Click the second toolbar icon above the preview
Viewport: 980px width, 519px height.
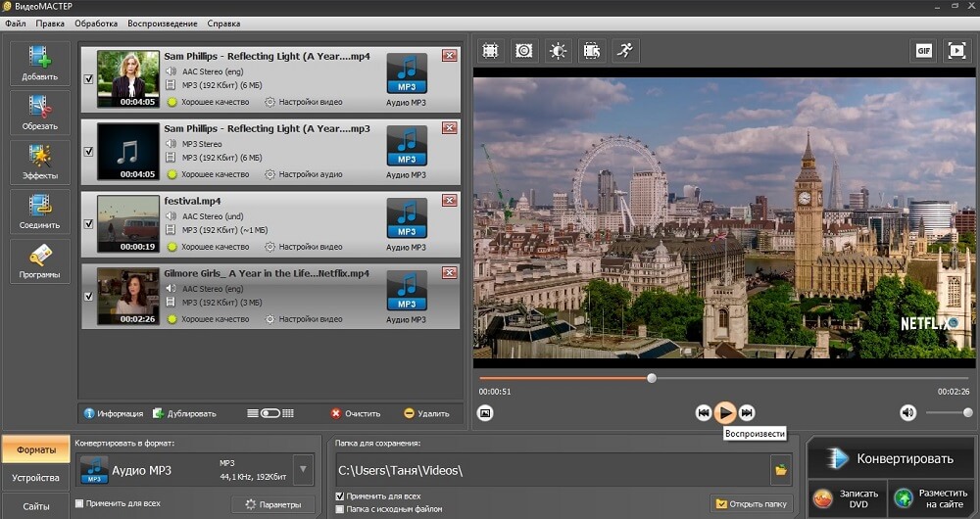pyautogui.click(x=523, y=51)
